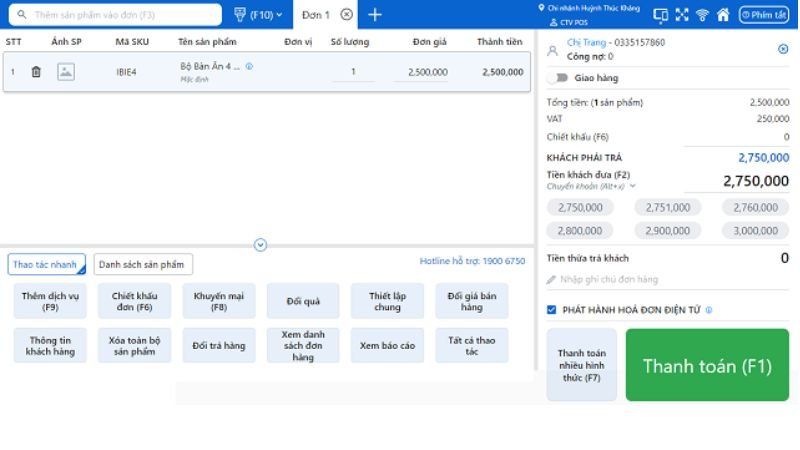Add a new order tab with plus icon
This screenshot has height=450, width=800.
tap(375, 14)
